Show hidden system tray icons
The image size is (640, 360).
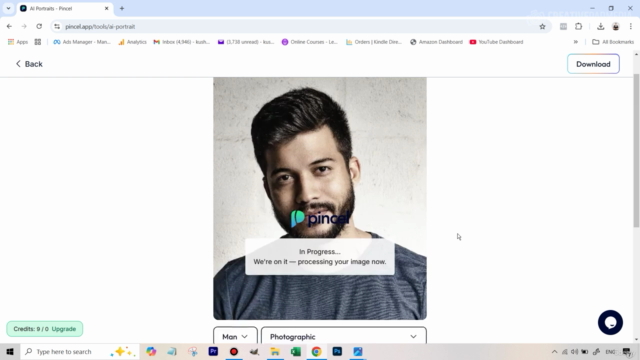click(554, 352)
